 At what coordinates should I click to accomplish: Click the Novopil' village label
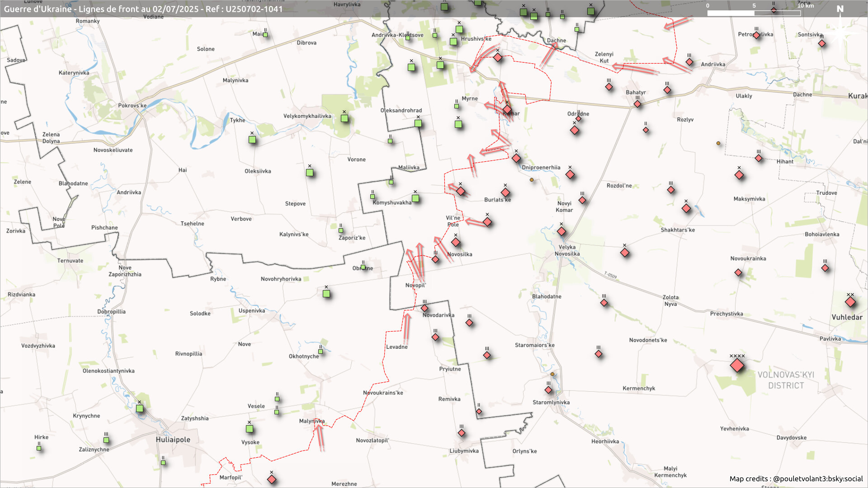click(x=415, y=286)
